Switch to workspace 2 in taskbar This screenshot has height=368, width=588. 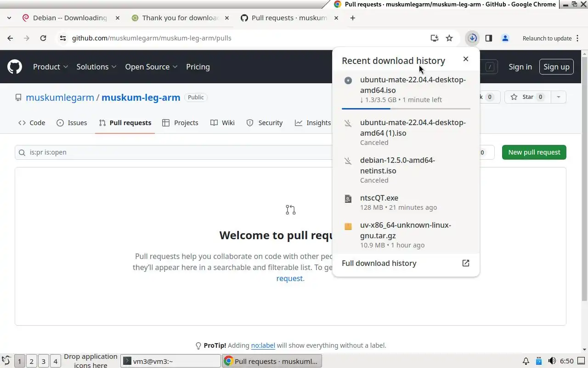pyautogui.click(x=32, y=361)
